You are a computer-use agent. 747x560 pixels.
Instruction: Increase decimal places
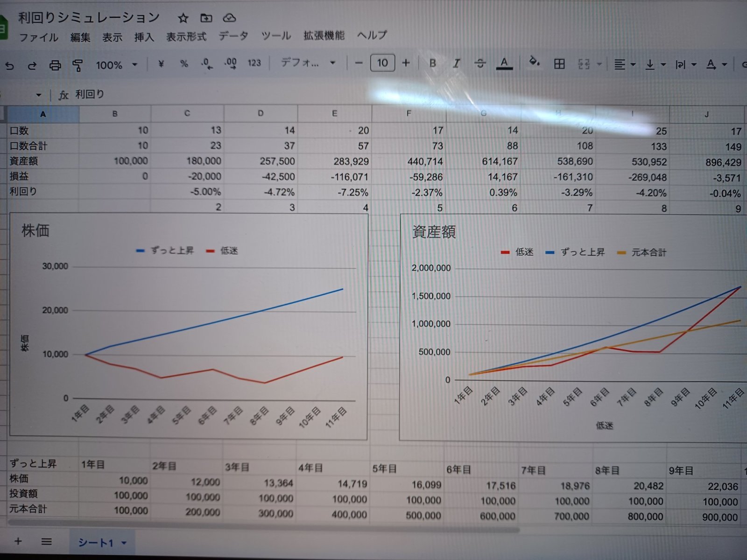[x=230, y=63]
